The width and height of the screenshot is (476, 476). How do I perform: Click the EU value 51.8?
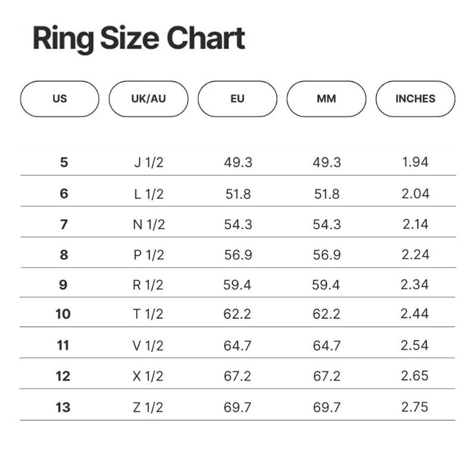point(238,193)
